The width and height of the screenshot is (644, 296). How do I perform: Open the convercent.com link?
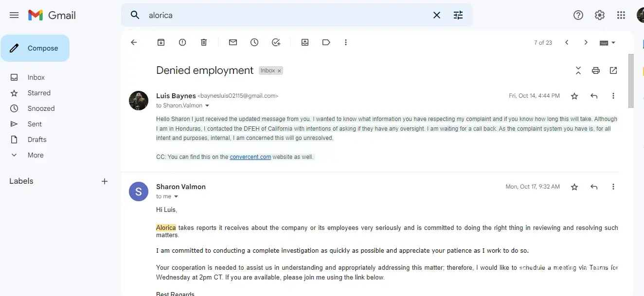pyautogui.click(x=250, y=157)
